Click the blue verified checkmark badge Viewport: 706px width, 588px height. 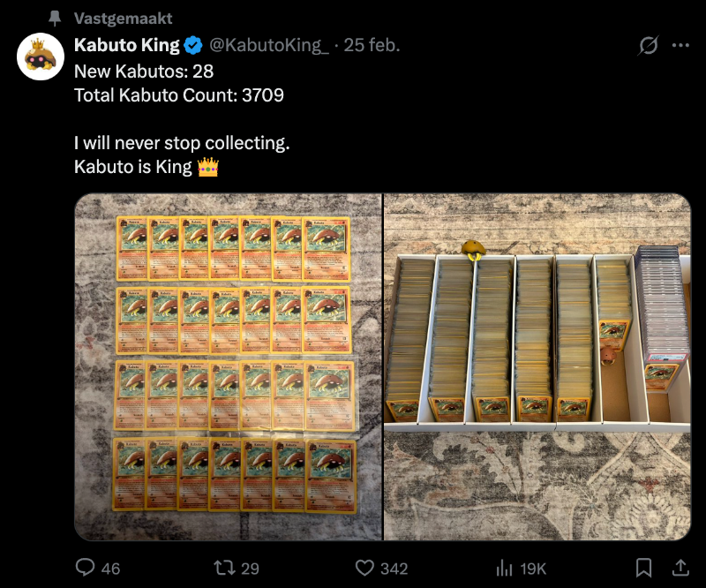[194, 45]
